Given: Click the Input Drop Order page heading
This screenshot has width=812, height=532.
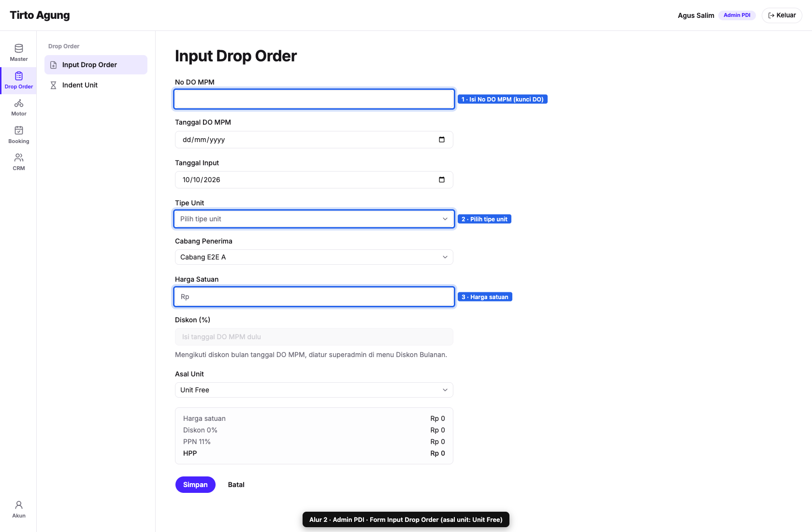Looking at the screenshot, I should tap(236, 56).
